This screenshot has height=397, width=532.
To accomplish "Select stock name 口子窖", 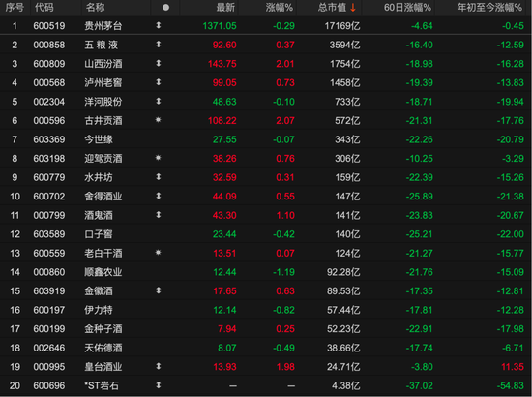I will 99,234.
